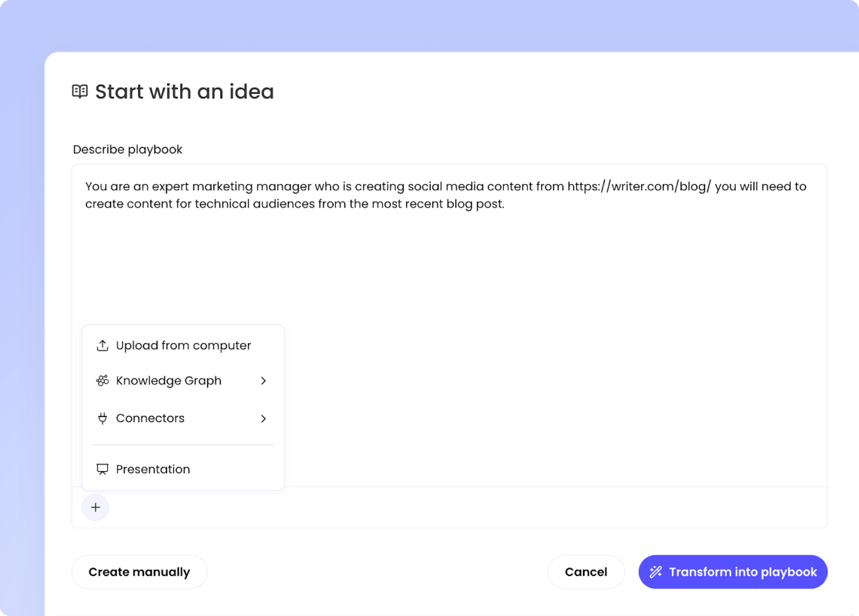Viewport: 859px width, 616px height.
Task: Click the Presentation easel icon
Action: 102,469
